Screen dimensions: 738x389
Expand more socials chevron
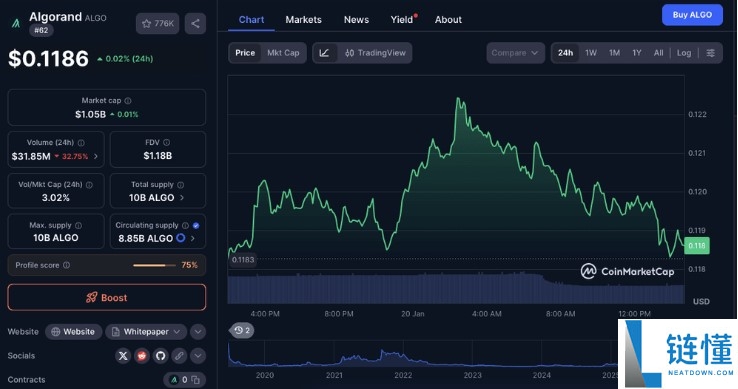[x=198, y=356]
